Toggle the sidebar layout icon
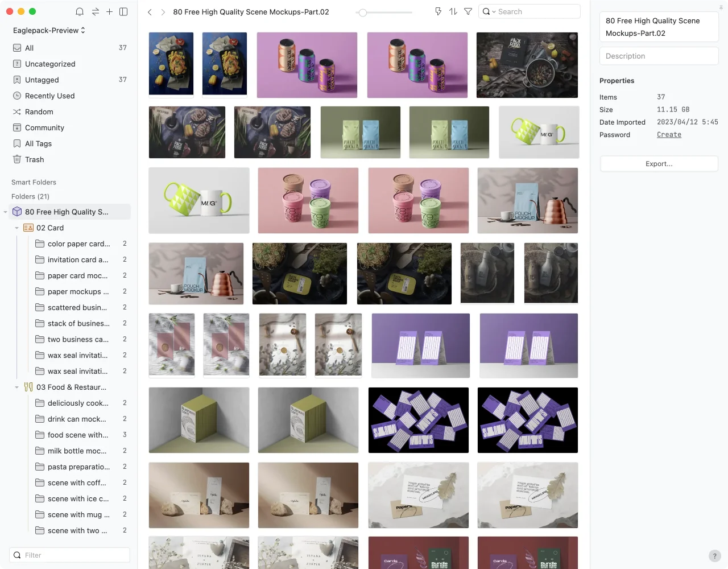728x569 pixels. pyautogui.click(x=123, y=11)
